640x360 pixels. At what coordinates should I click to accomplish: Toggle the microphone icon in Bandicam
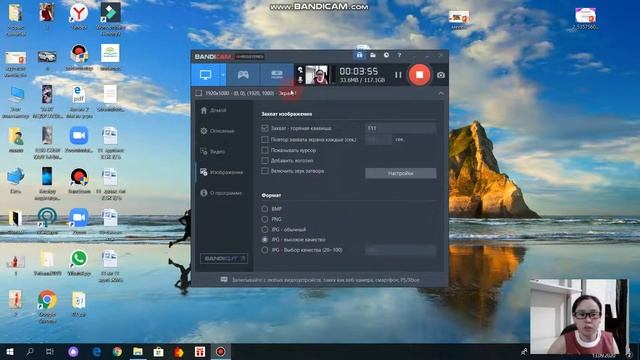coord(300,80)
